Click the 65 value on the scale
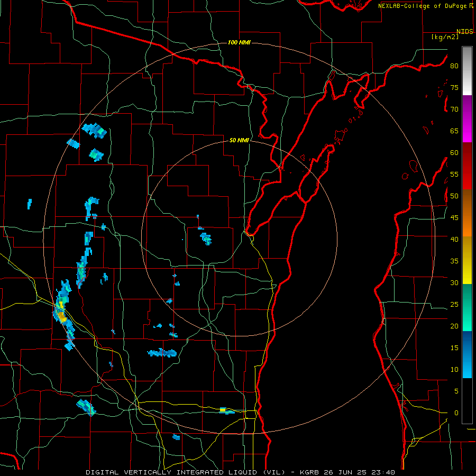This screenshot has width=476, height=476. [454, 131]
